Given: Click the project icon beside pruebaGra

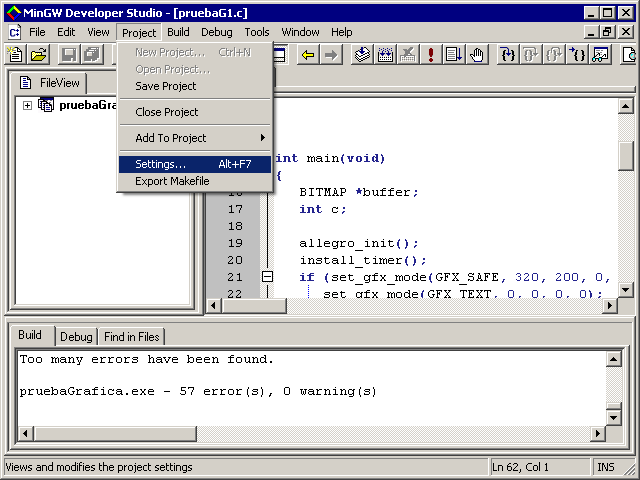Looking at the screenshot, I should 46,105.
